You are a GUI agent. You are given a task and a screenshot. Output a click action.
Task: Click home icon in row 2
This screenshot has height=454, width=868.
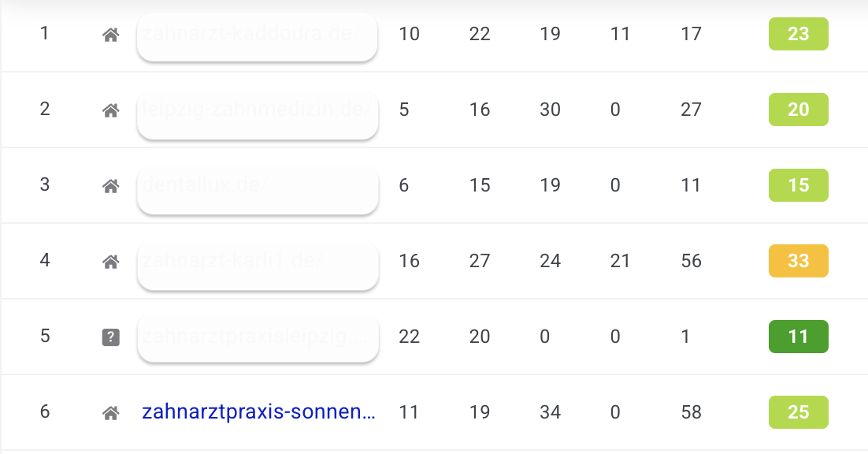point(110,110)
